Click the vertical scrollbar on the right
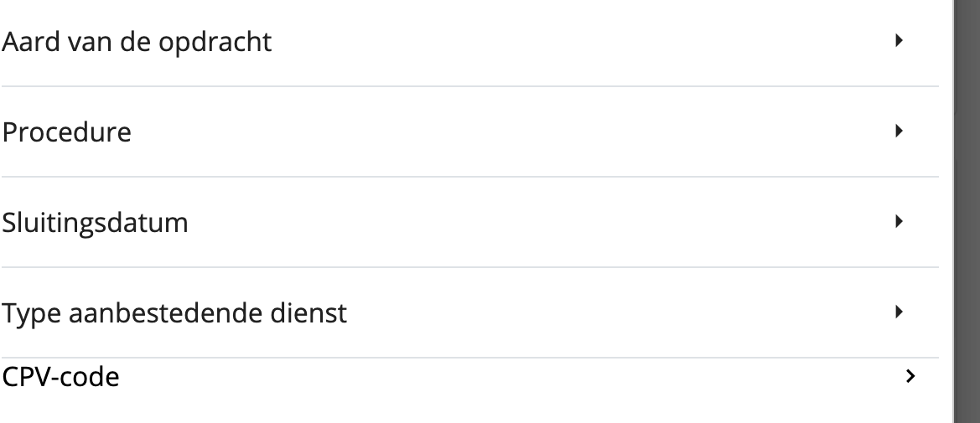The image size is (980, 423). coord(967,209)
